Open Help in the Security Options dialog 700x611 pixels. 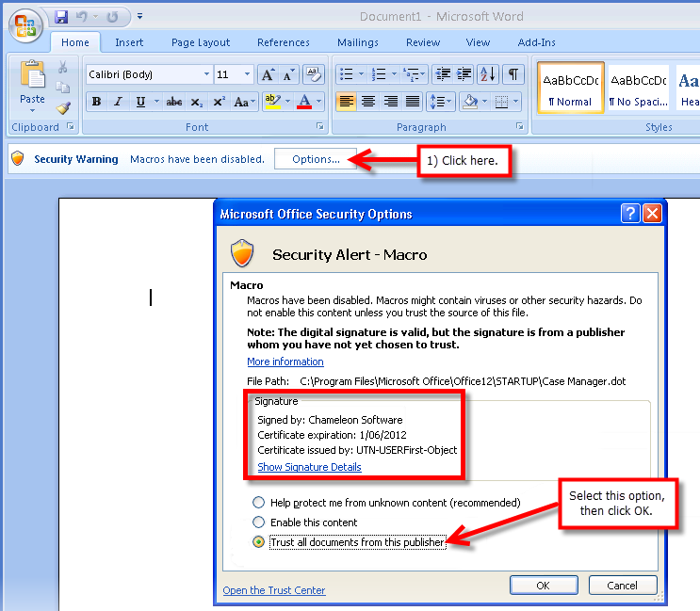coord(629,214)
